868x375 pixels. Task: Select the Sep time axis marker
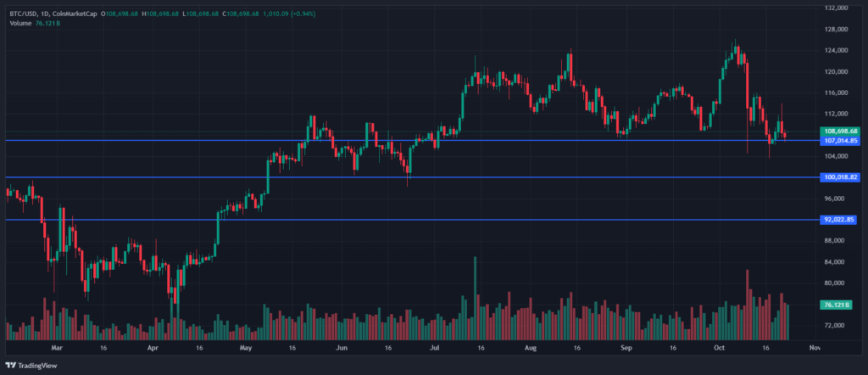pyautogui.click(x=626, y=348)
